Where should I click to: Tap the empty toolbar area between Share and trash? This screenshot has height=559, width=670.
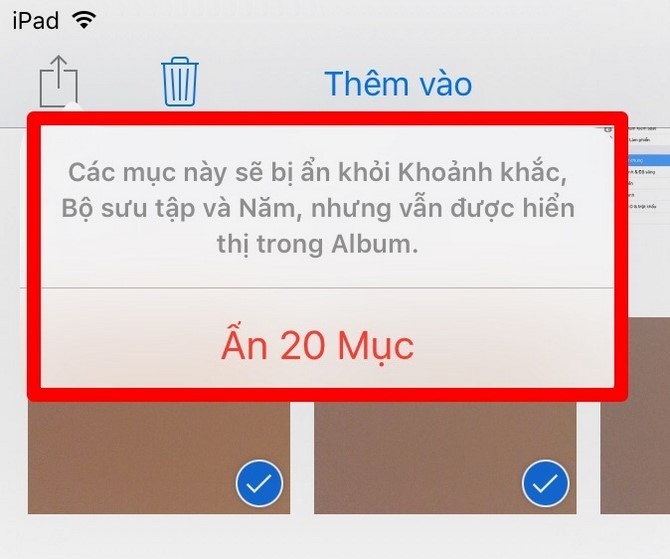(120, 82)
